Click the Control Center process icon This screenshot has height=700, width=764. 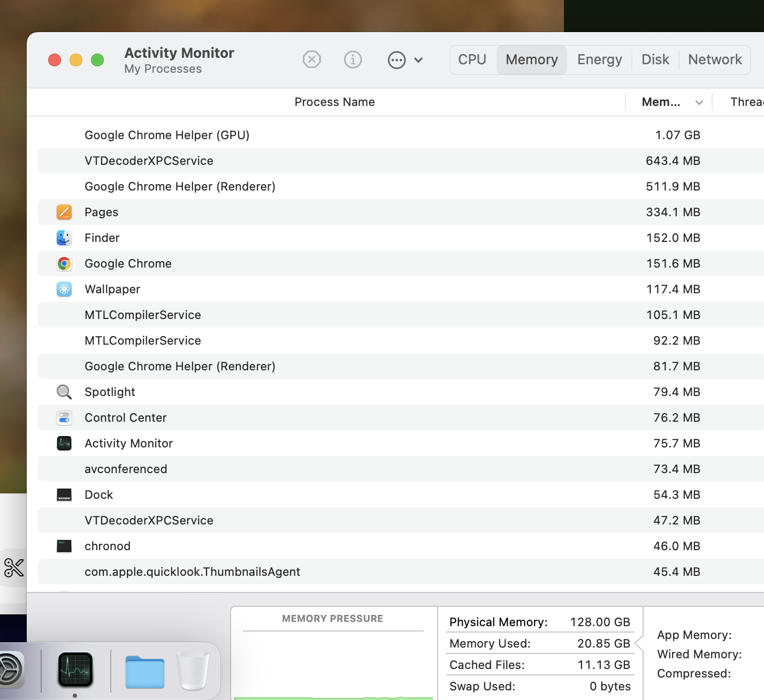(64, 417)
